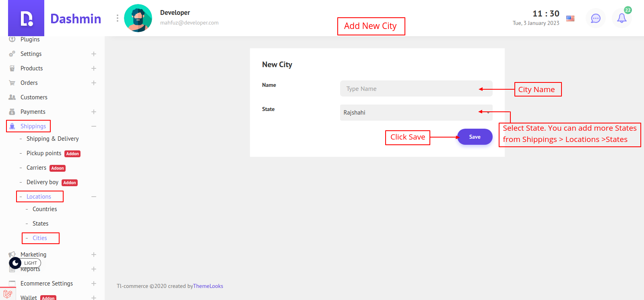Toggle the LIGHT theme switch
The height and width of the screenshot is (300, 644).
25,263
